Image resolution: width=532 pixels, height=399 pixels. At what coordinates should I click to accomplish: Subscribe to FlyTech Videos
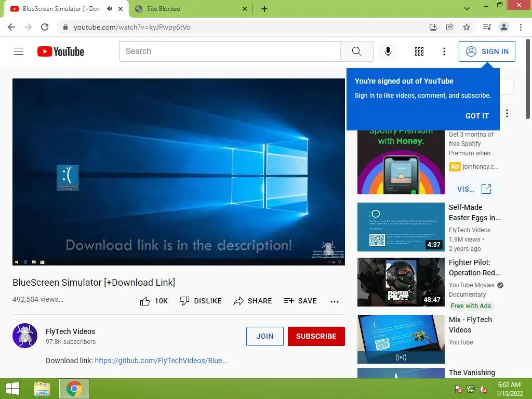click(x=316, y=336)
